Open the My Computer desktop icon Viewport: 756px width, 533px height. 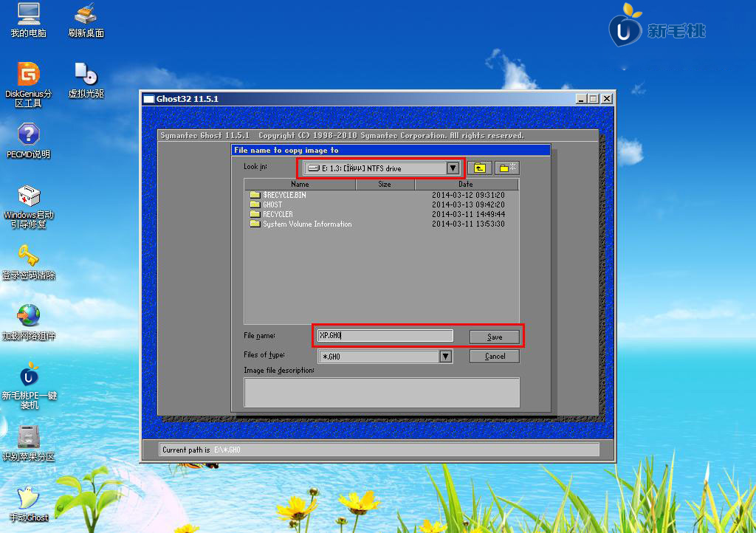coord(29,20)
